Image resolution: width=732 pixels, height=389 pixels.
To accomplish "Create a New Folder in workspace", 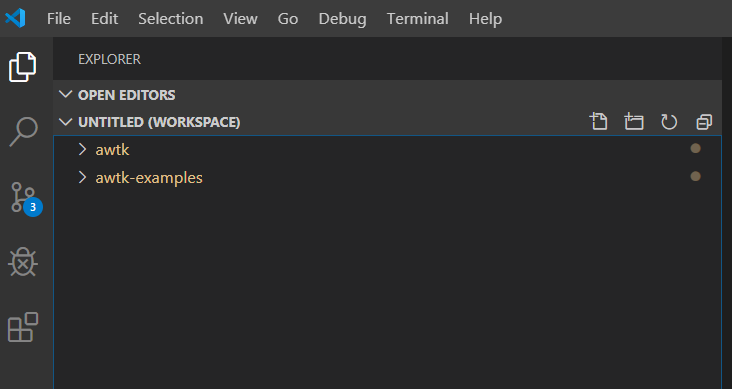I will (x=633, y=122).
